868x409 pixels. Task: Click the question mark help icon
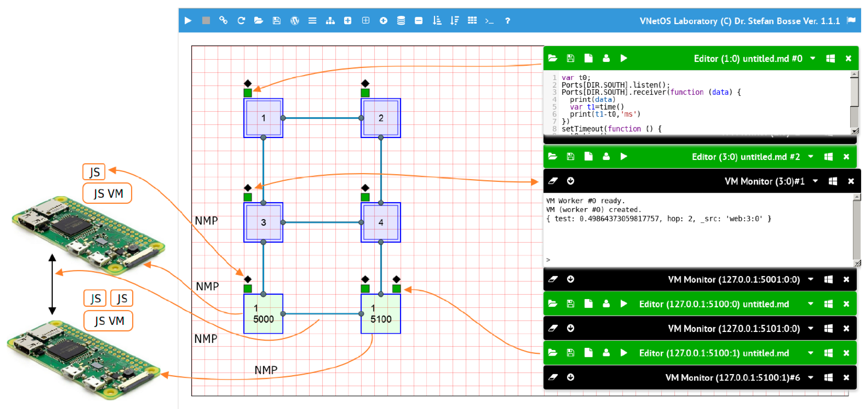[x=507, y=21]
